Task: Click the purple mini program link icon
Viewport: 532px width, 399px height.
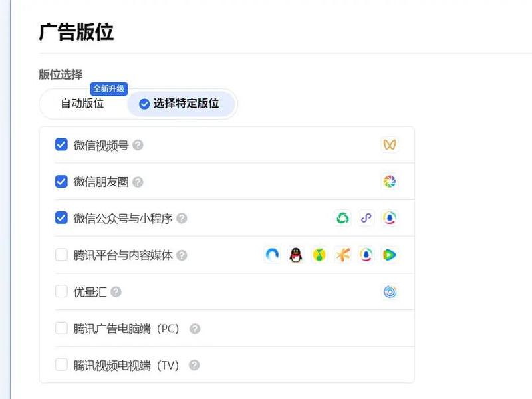Action: coord(366,218)
